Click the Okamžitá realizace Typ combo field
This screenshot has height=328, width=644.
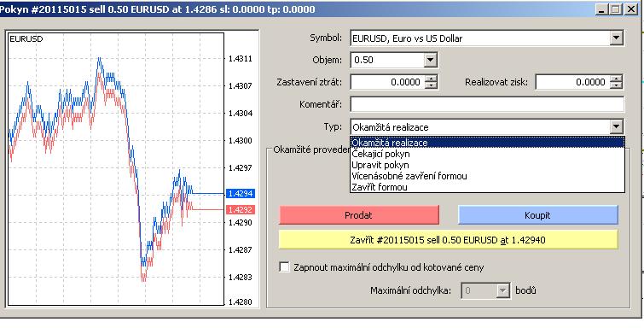tap(479, 126)
